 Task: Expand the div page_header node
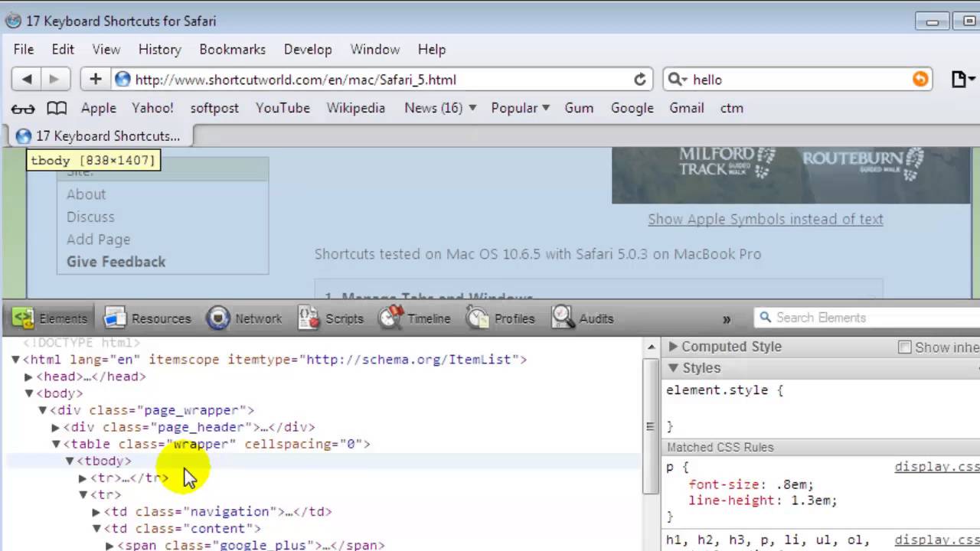click(56, 427)
